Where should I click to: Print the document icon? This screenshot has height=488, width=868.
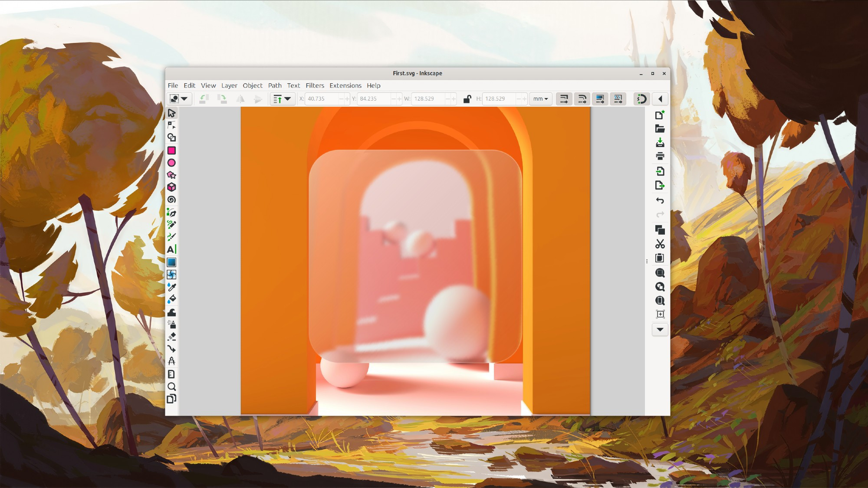point(660,156)
